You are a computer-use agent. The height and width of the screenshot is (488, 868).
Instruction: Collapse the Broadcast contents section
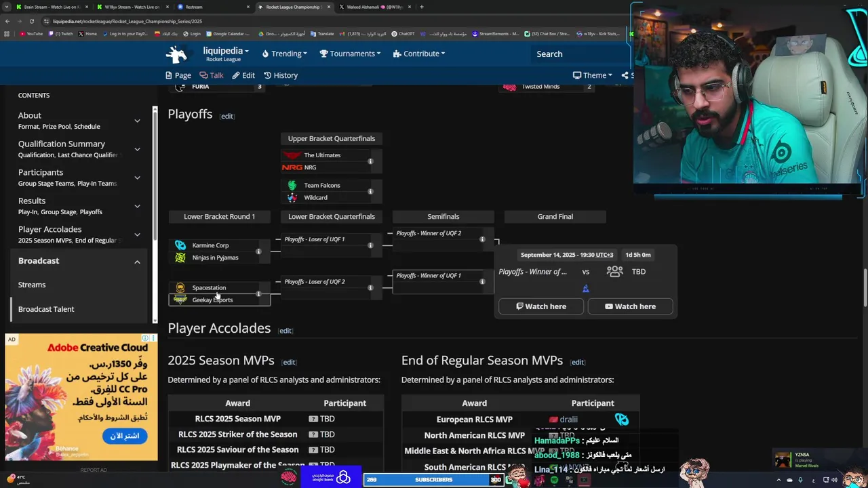137,262
